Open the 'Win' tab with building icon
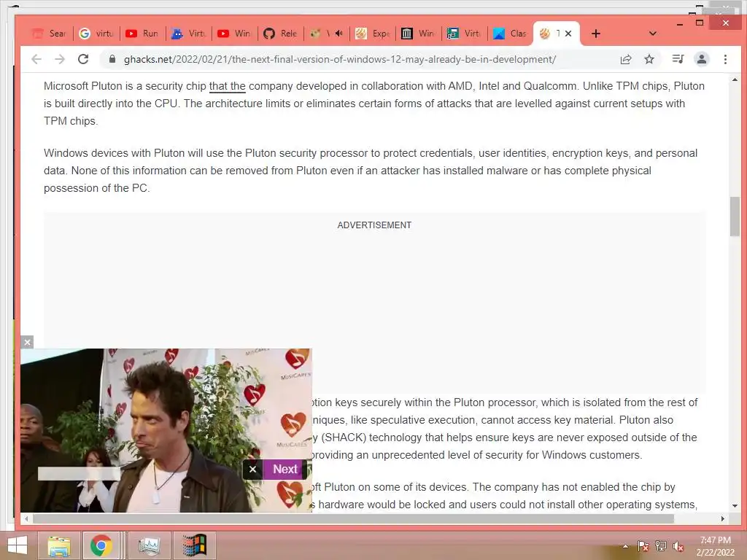This screenshot has height=560, width=747. point(419,34)
